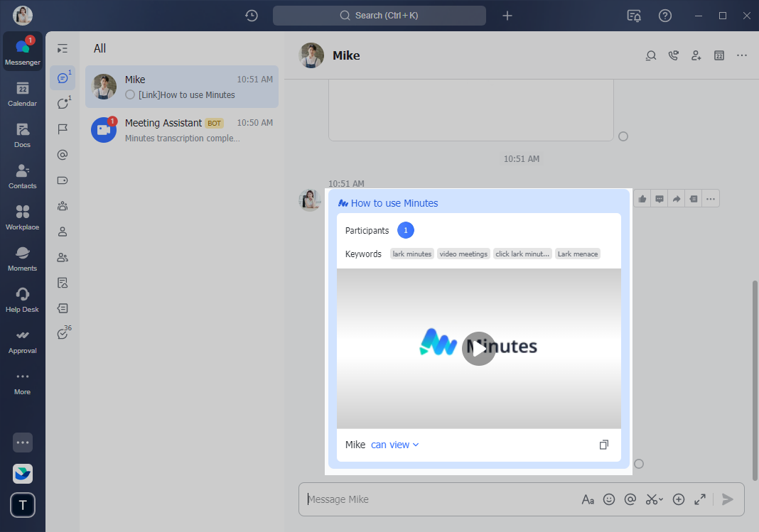Open the conversation history clock icon
The height and width of the screenshot is (532, 759).
point(252,16)
